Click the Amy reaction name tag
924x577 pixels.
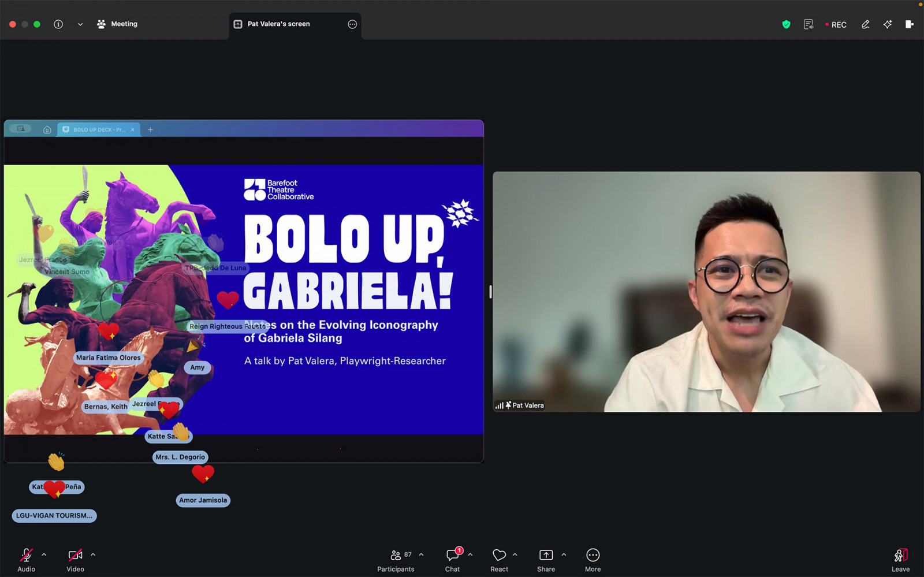(198, 367)
